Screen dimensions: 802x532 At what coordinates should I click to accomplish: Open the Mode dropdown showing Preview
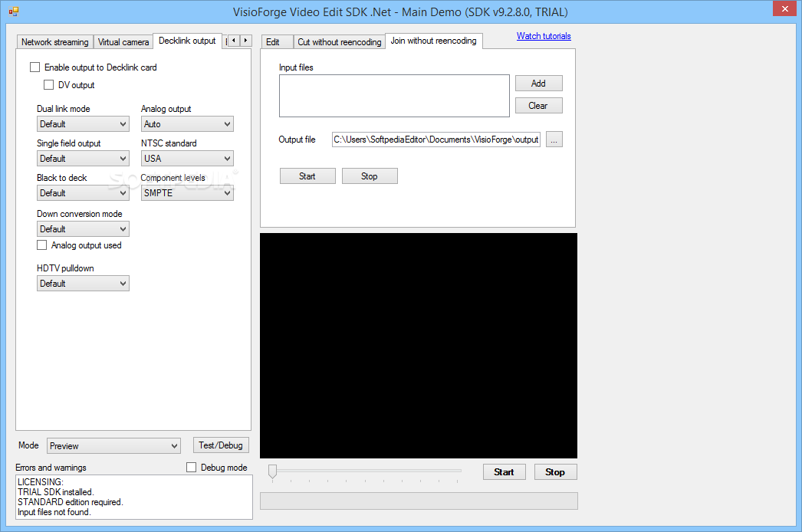[113, 446]
